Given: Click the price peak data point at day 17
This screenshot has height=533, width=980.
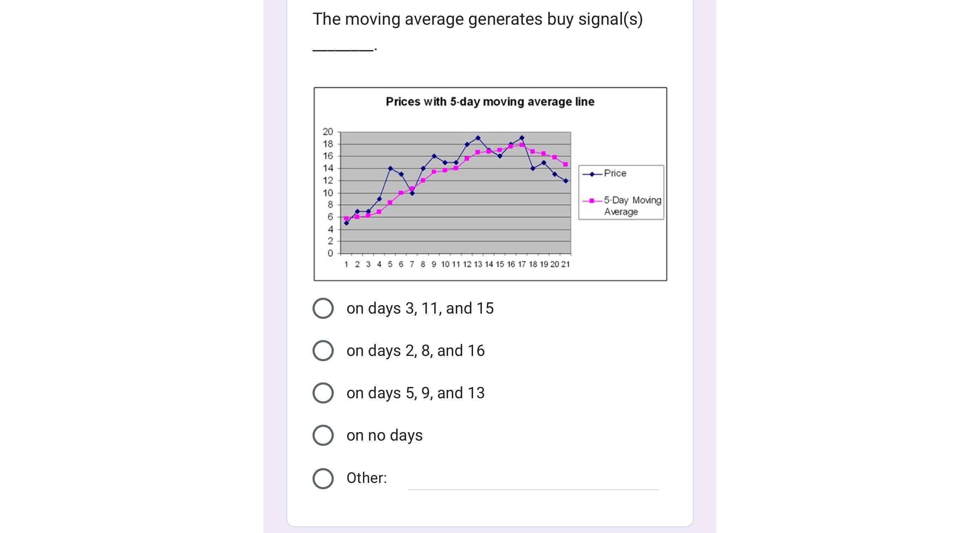Looking at the screenshot, I should click(522, 138).
